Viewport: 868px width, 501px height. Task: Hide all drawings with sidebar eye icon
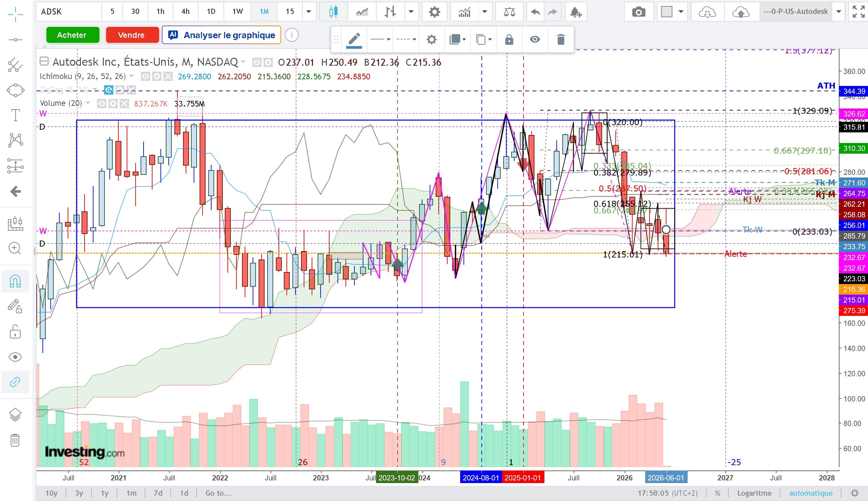pos(15,357)
